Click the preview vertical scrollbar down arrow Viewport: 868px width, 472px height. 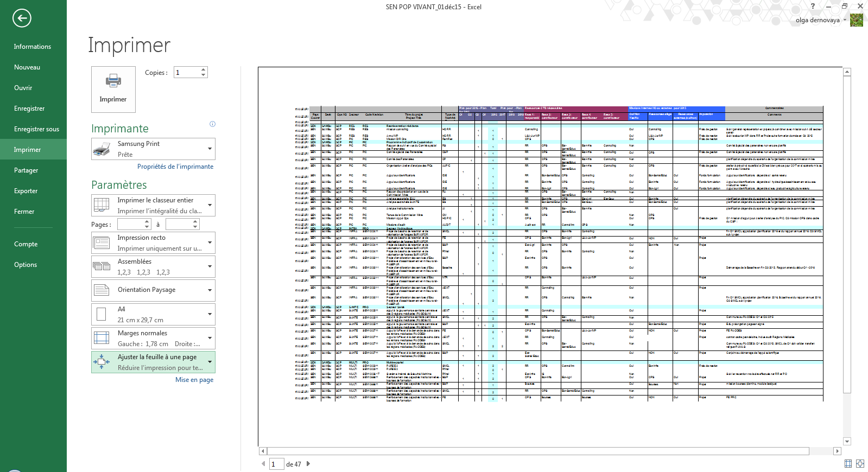pos(847,442)
